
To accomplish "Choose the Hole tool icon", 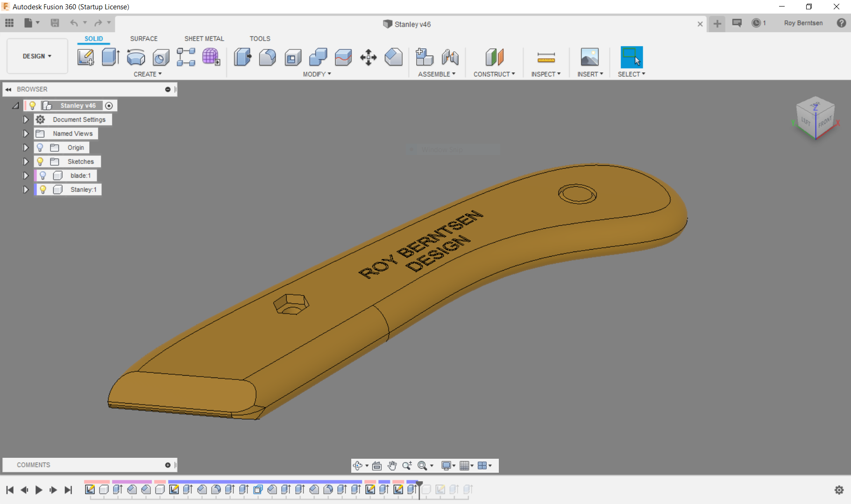I will tap(161, 57).
